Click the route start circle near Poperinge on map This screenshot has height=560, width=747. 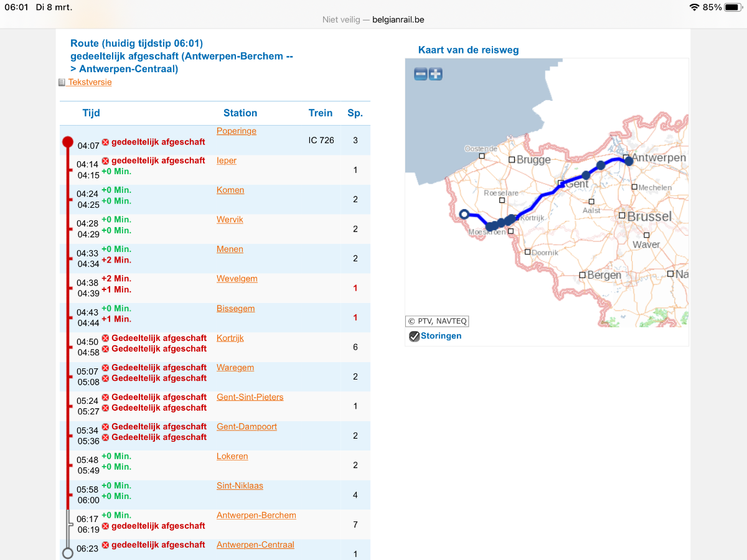coord(464,215)
